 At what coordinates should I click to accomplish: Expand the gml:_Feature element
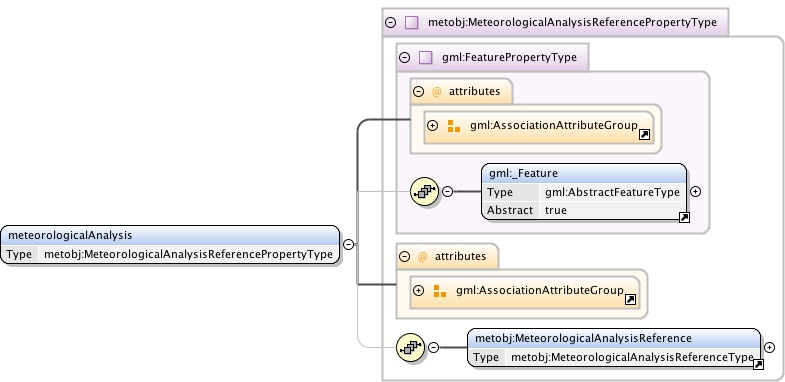pos(695,191)
